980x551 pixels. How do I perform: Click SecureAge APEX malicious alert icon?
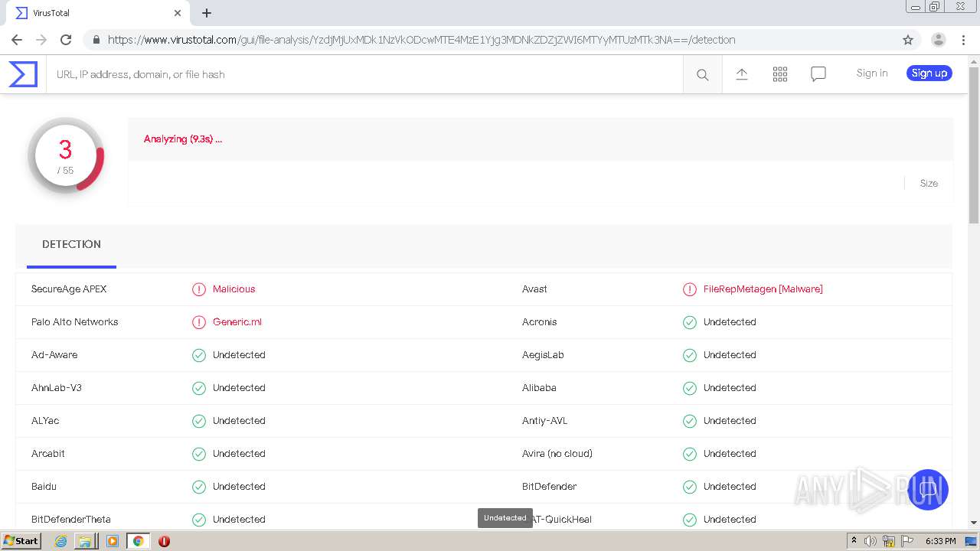click(x=199, y=289)
